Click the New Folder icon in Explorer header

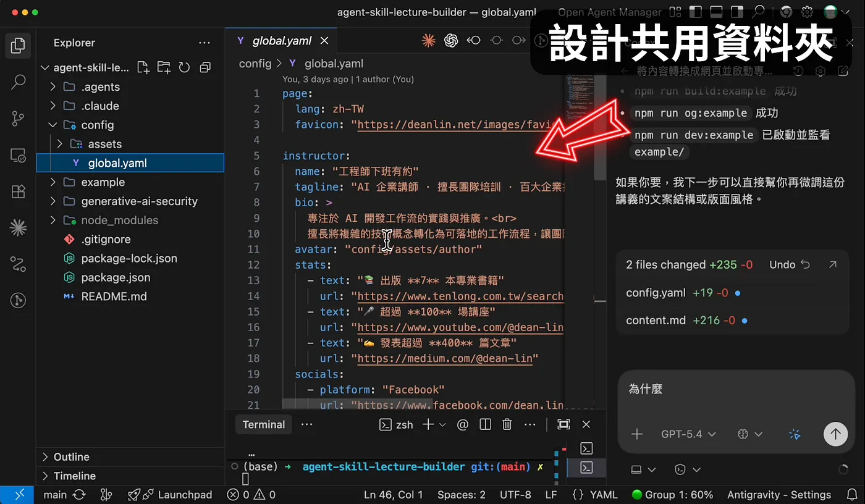pyautogui.click(x=164, y=67)
